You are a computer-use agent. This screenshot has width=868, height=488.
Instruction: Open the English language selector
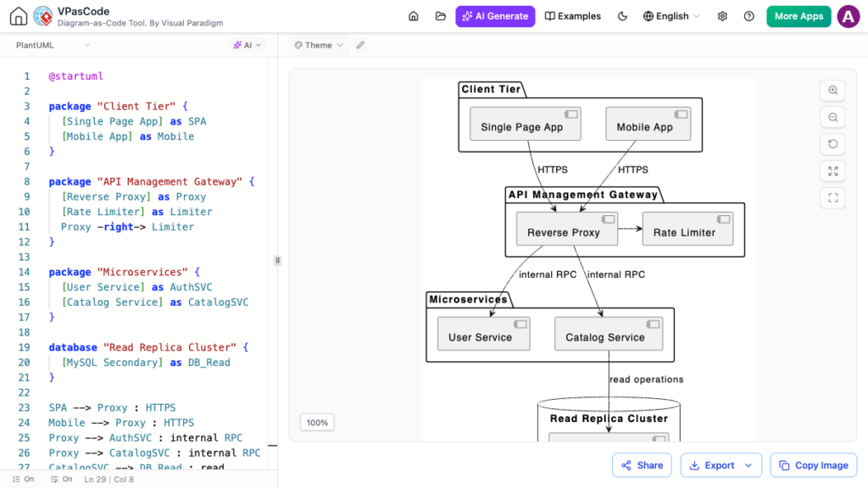click(x=671, y=16)
